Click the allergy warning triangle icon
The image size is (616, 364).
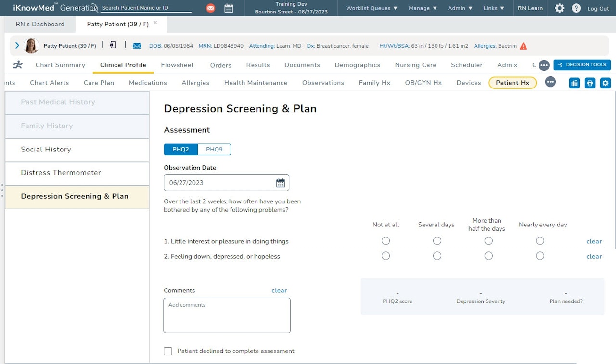click(524, 46)
